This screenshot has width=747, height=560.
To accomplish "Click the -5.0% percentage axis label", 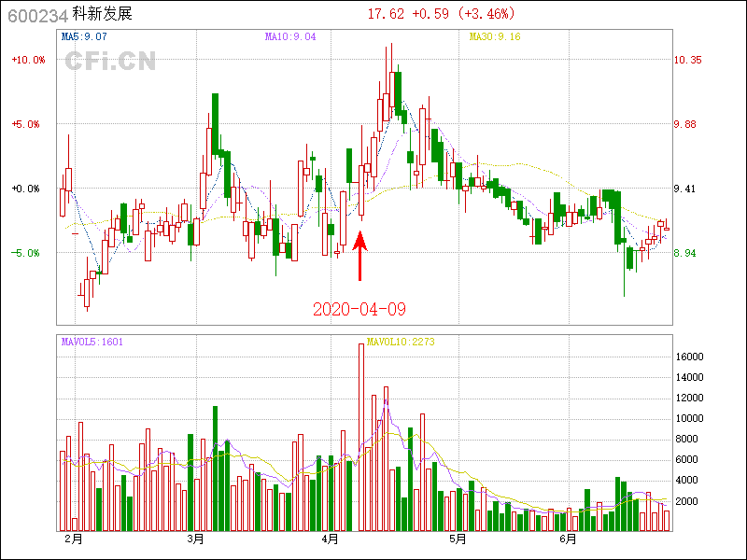I will coord(28,253).
